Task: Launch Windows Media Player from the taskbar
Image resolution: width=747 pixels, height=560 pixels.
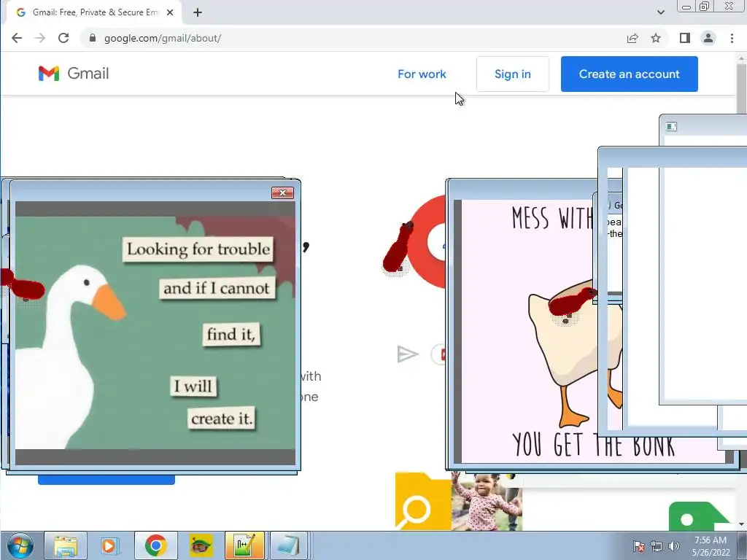Action: click(x=109, y=545)
